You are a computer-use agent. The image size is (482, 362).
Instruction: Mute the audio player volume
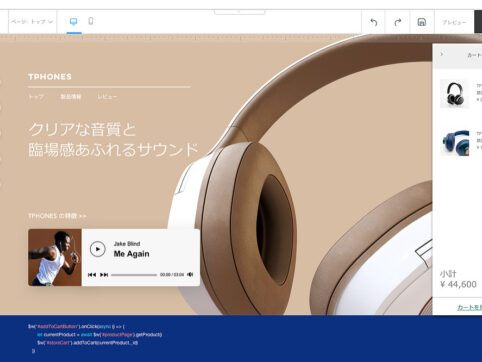coord(190,274)
